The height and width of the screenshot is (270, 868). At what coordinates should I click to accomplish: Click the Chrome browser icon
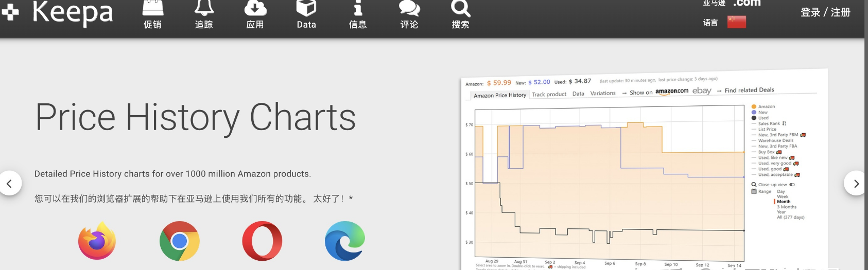(x=180, y=241)
